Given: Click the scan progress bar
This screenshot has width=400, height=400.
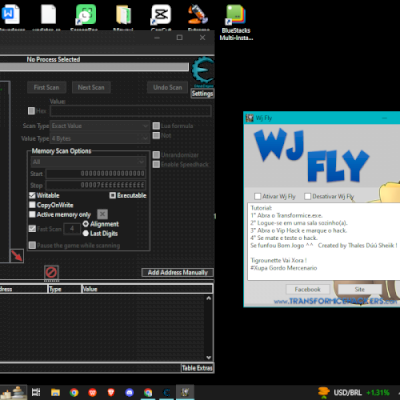Looking at the screenshot, I should coord(94,67).
